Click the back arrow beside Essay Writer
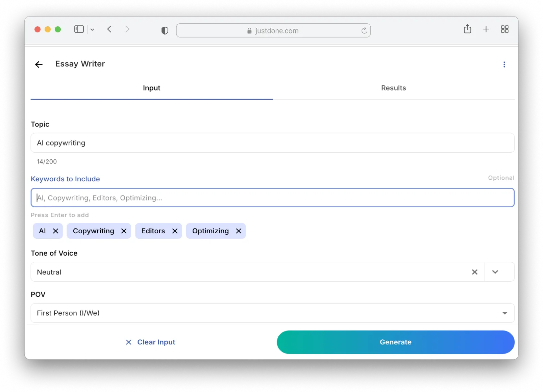This screenshot has height=392, width=543. (x=39, y=64)
